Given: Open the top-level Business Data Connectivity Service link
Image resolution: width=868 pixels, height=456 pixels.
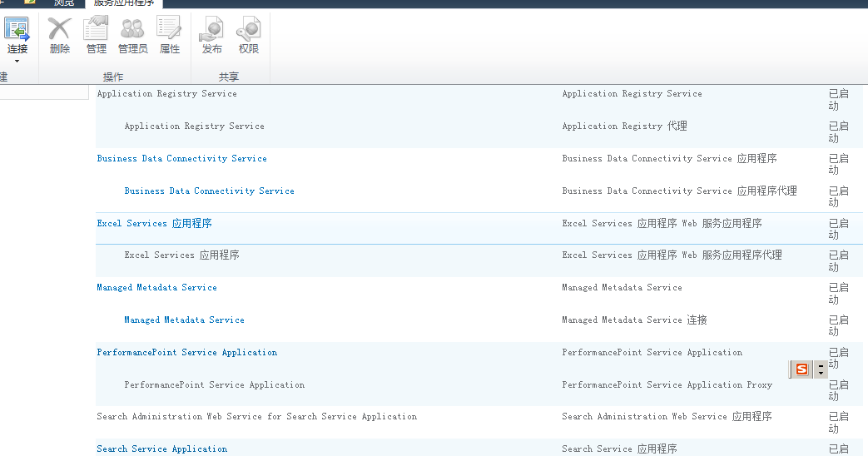Looking at the screenshot, I should pyautogui.click(x=181, y=158).
